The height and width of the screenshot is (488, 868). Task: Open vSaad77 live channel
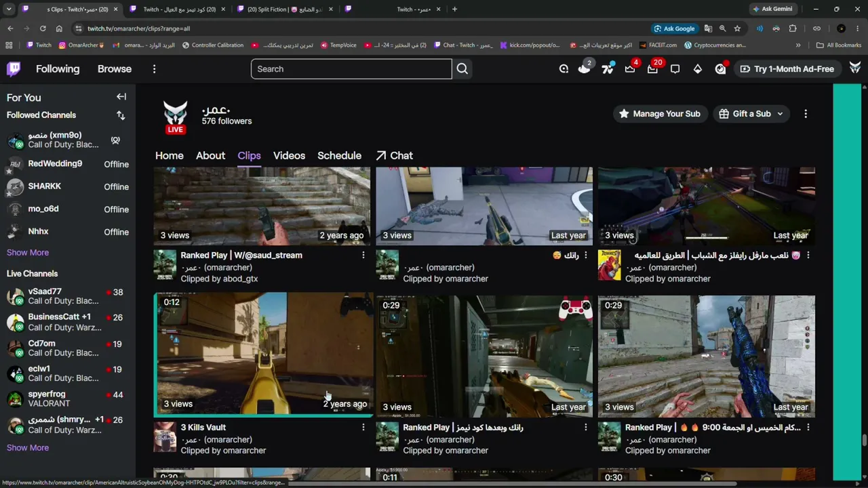coord(68,296)
